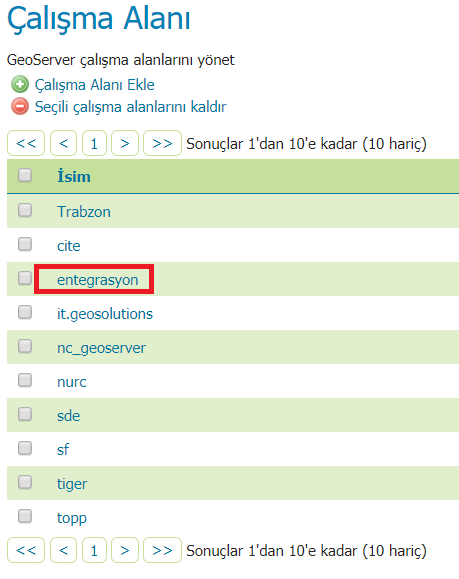This screenshot has width=459, height=579.
Task: Open the nurc workspace
Action: point(72,382)
